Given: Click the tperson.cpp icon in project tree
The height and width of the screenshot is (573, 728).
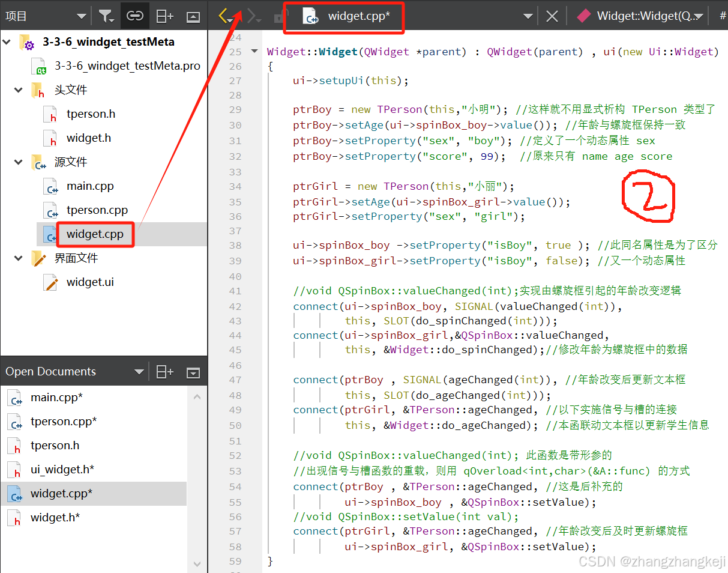Looking at the screenshot, I should (x=51, y=210).
